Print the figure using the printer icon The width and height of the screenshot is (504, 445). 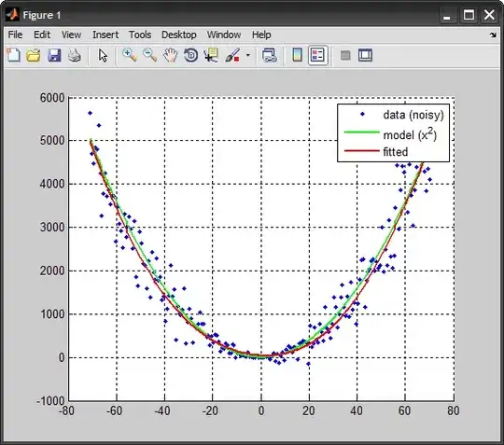[75, 55]
